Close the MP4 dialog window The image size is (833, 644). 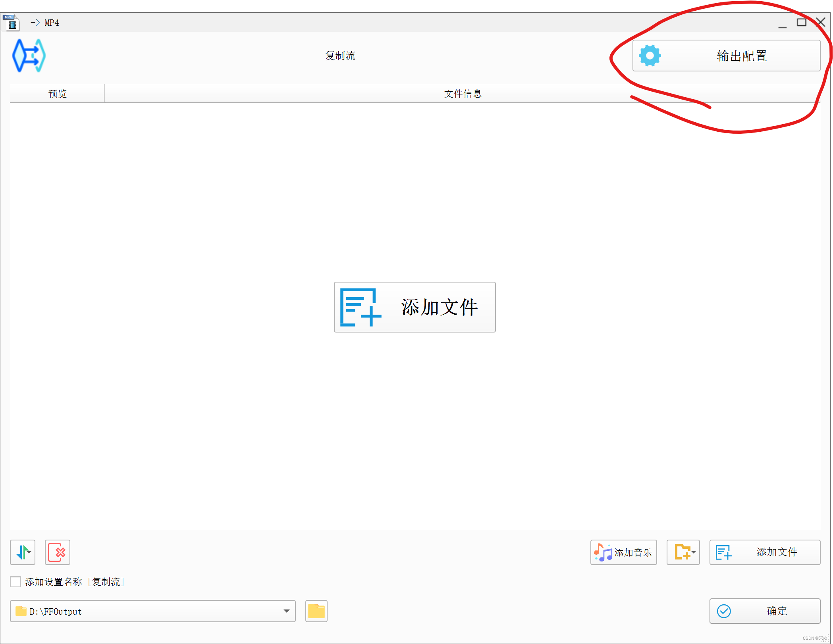(x=821, y=22)
